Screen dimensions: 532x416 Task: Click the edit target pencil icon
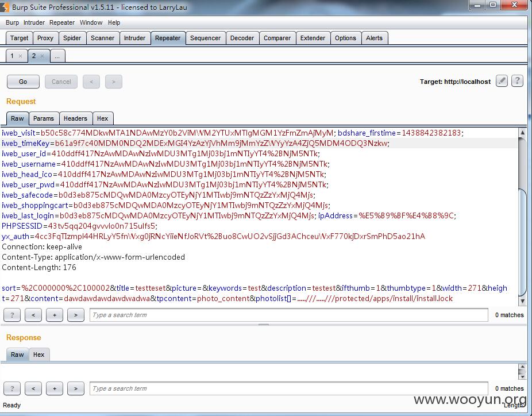502,81
